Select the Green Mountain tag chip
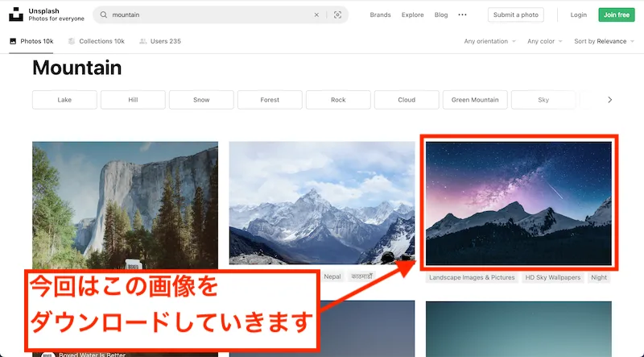Viewport: 644px width, 357px height. point(475,100)
